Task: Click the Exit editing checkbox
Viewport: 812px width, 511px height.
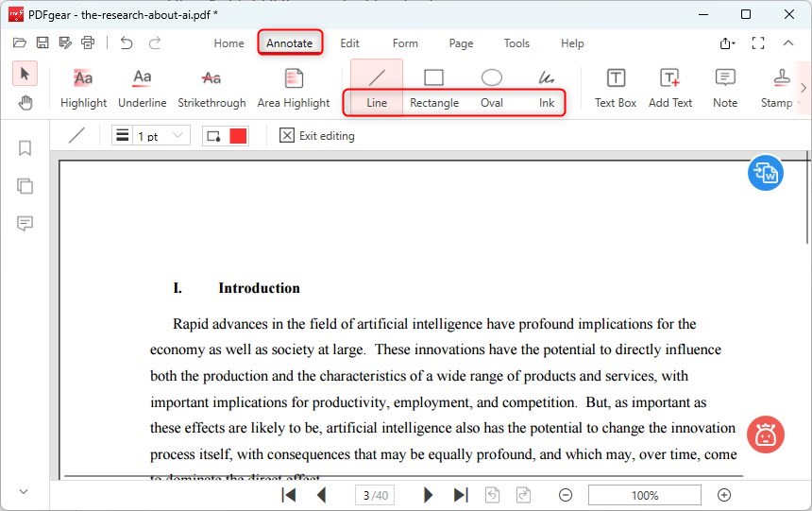Action: 287,136
